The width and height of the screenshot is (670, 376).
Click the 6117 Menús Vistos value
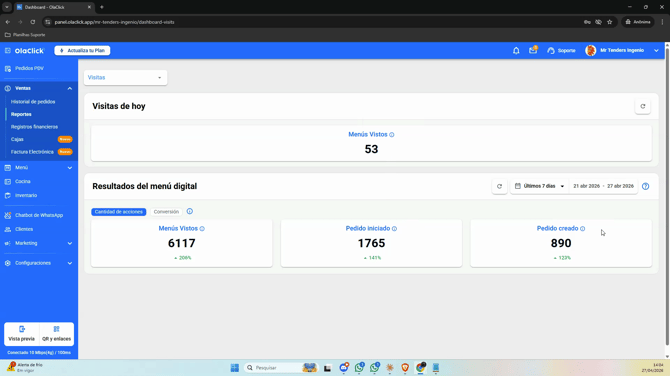click(182, 243)
